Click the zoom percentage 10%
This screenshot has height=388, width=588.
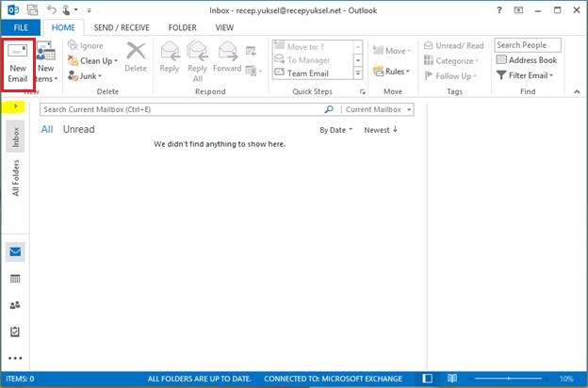click(566, 379)
